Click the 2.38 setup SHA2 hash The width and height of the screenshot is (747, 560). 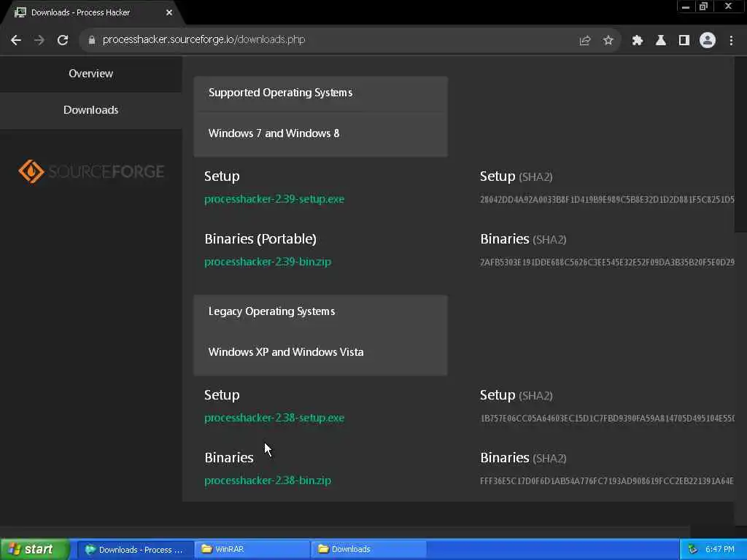pos(607,418)
